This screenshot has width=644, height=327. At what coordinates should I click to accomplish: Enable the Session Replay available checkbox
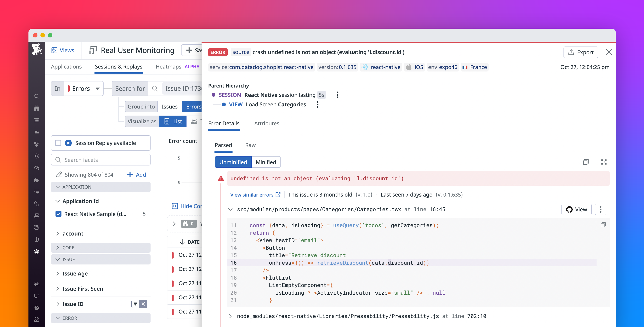pyautogui.click(x=58, y=143)
